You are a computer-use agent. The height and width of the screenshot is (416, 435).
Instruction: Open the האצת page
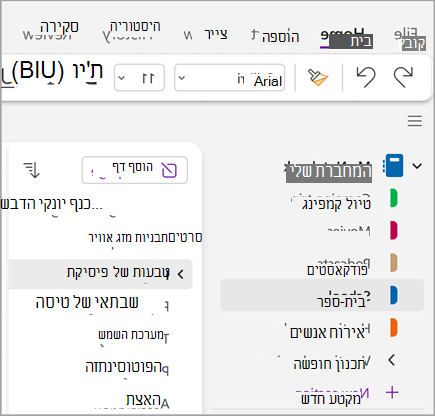click(143, 399)
